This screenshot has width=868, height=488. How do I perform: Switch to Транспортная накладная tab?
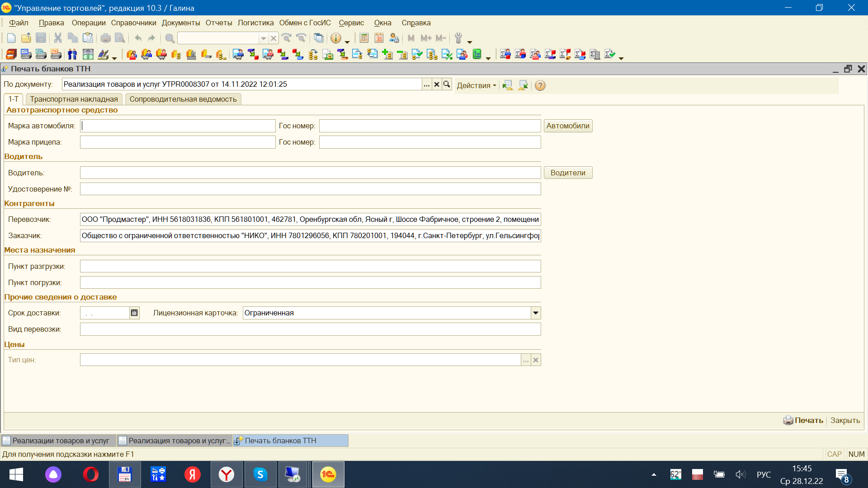coord(74,99)
